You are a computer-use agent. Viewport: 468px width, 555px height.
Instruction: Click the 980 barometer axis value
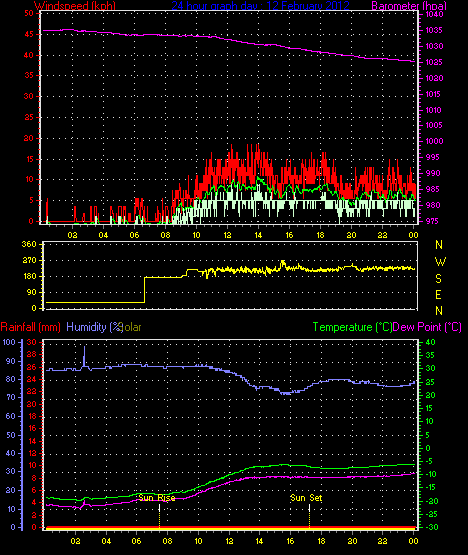433,205
